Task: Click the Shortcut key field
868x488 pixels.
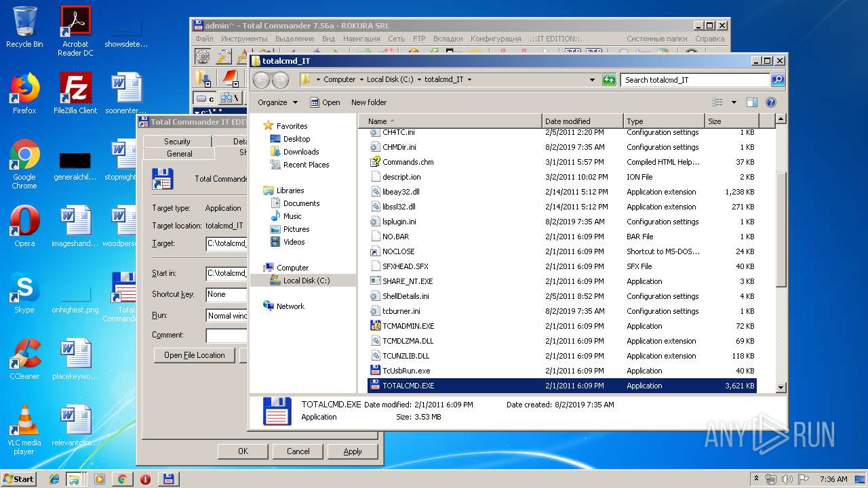Action: coord(227,294)
